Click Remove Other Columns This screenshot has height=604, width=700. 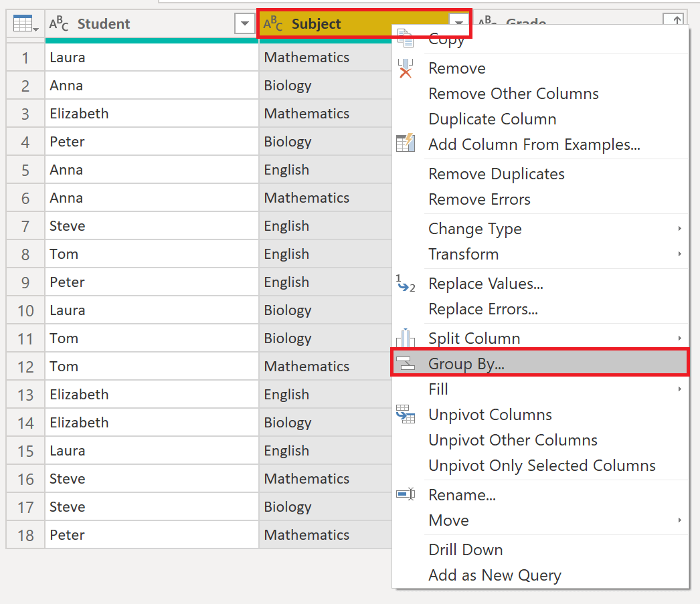(x=513, y=94)
